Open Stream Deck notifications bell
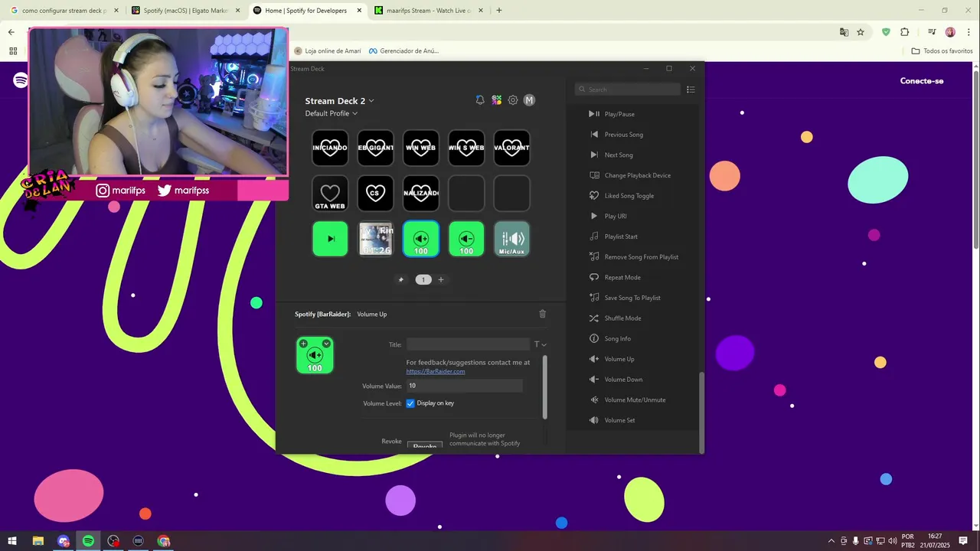This screenshot has width=980, height=551. pos(480,100)
